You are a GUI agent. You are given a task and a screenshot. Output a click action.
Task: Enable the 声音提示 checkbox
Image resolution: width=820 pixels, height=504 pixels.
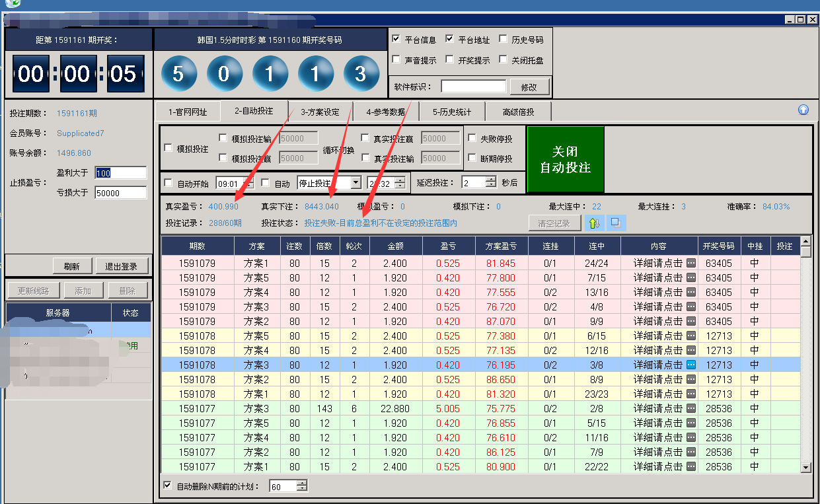pyautogui.click(x=396, y=59)
